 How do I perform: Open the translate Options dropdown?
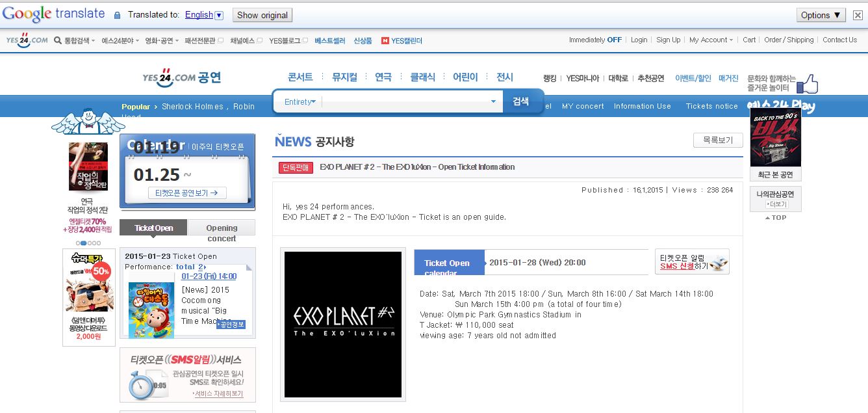point(821,15)
